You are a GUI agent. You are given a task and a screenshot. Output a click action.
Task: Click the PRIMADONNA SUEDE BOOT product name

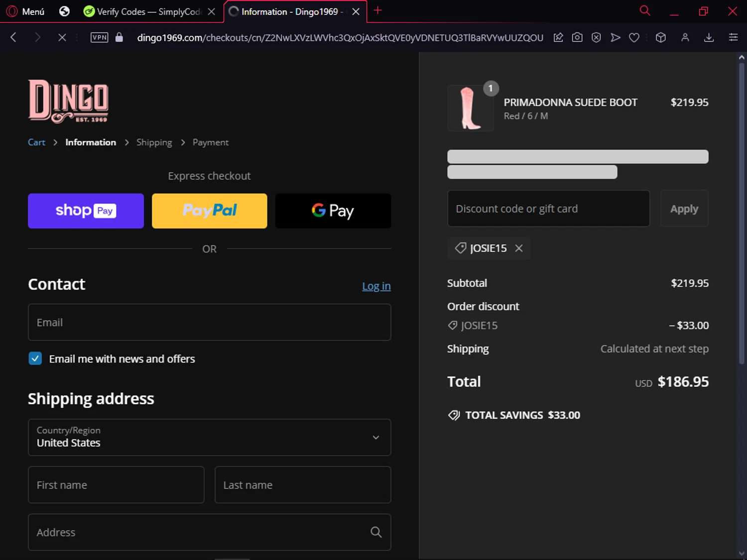click(x=570, y=103)
